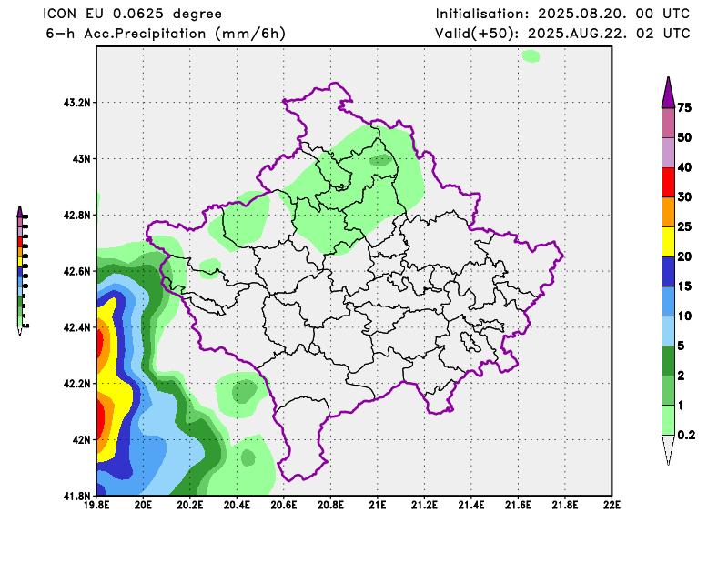
Task: Click the colorbar label '75'
Action: tap(684, 107)
